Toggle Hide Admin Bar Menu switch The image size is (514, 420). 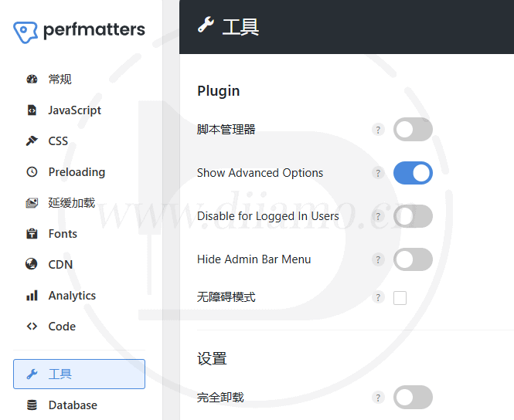coord(413,259)
